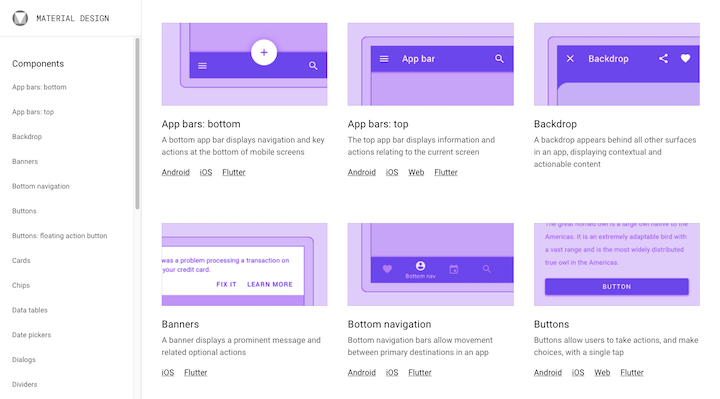Screen dimensions: 720x399
Task: Click MATERIAL DESIGN header title
Action: (73, 18)
